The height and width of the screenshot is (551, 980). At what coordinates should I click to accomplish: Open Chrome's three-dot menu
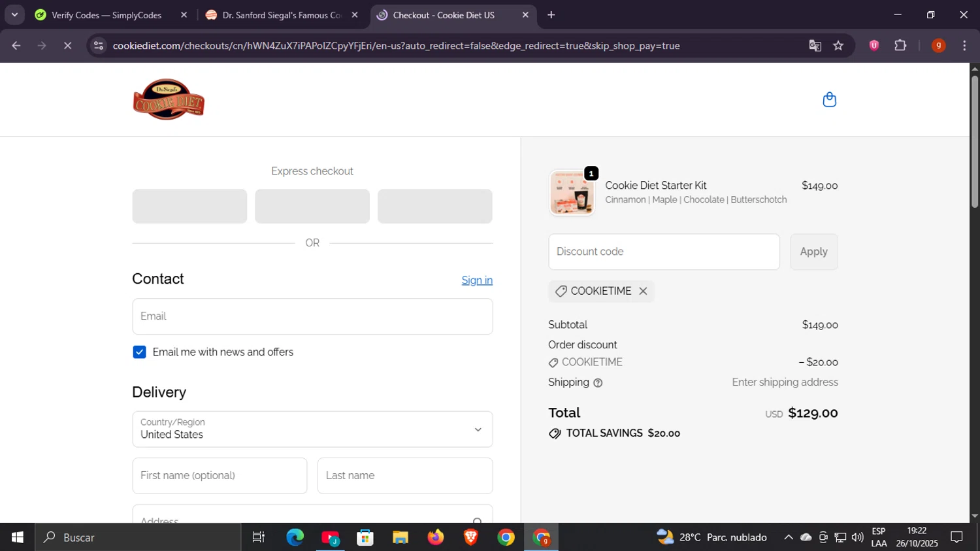point(964,45)
